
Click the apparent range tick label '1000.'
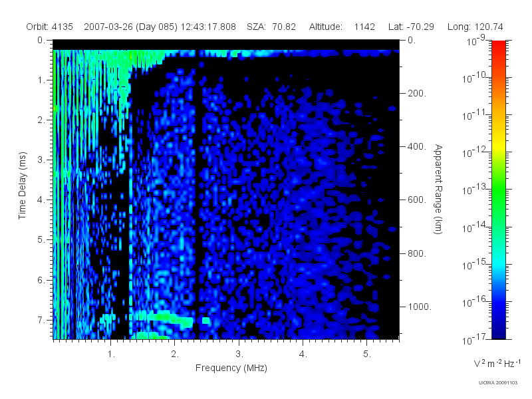click(420, 307)
